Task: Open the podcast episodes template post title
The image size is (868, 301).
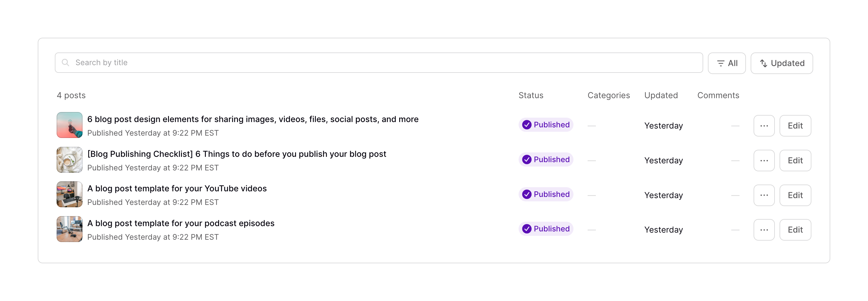Action: point(181,223)
